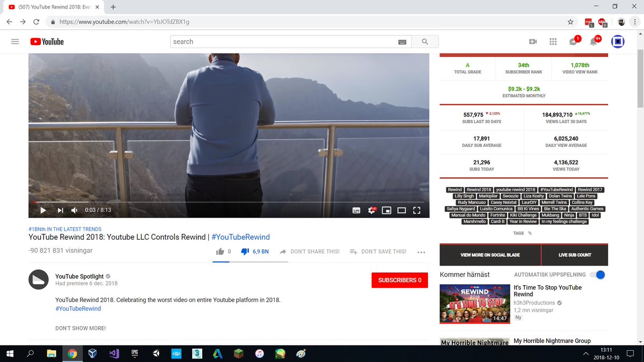Reload the page
Viewport: 644px width, 362px height.
coord(36,22)
